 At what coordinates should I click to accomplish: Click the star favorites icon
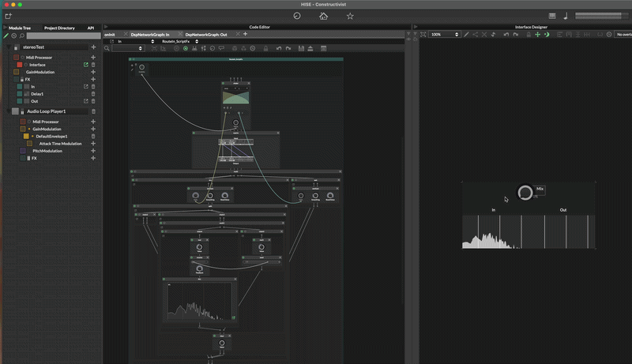[x=350, y=16]
